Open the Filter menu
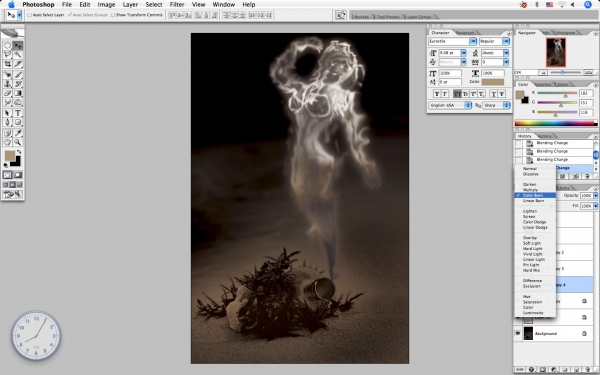 [x=177, y=5]
